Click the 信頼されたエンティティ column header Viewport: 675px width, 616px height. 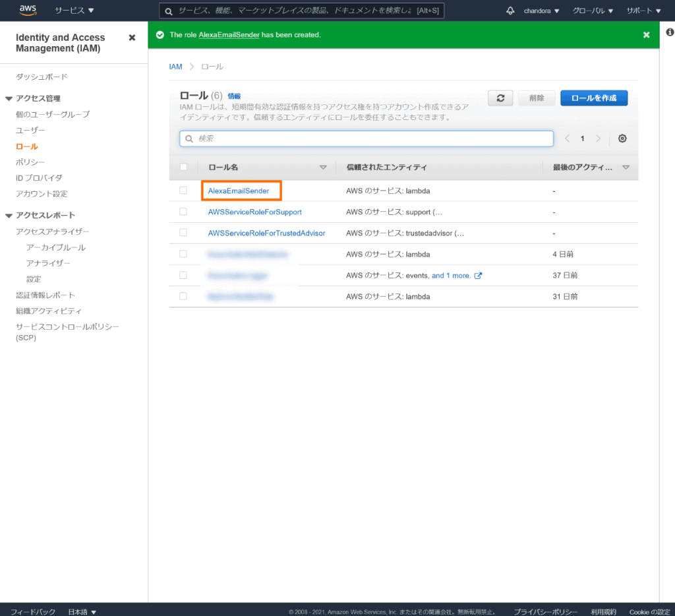pos(386,167)
